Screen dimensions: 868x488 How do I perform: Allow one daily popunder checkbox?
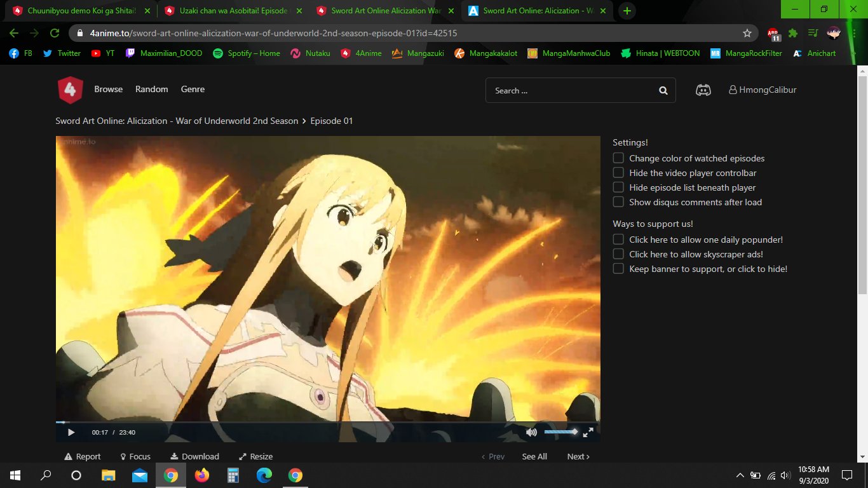pyautogui.click(x=618, y=240)
